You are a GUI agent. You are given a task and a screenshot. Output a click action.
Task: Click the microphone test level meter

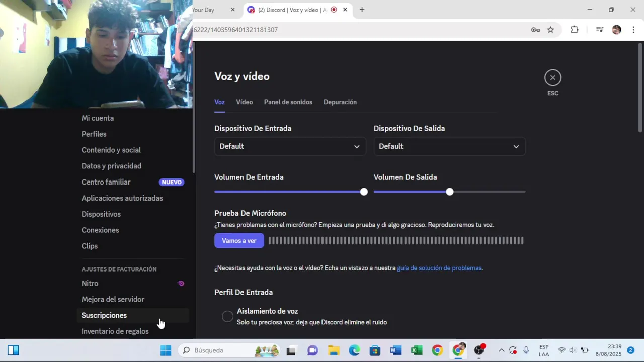[396, 241]
